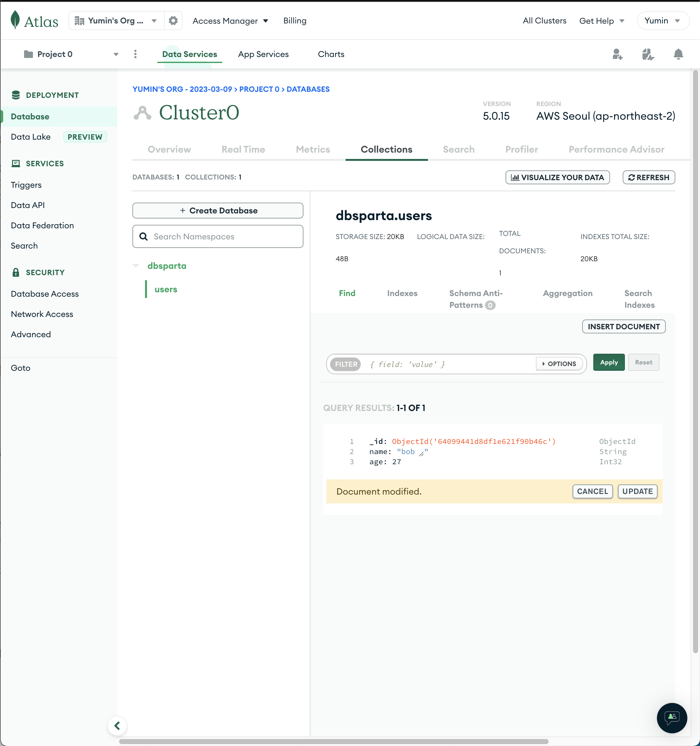Switch to the App Services tab
700x746 pixels.
(263, 54)
